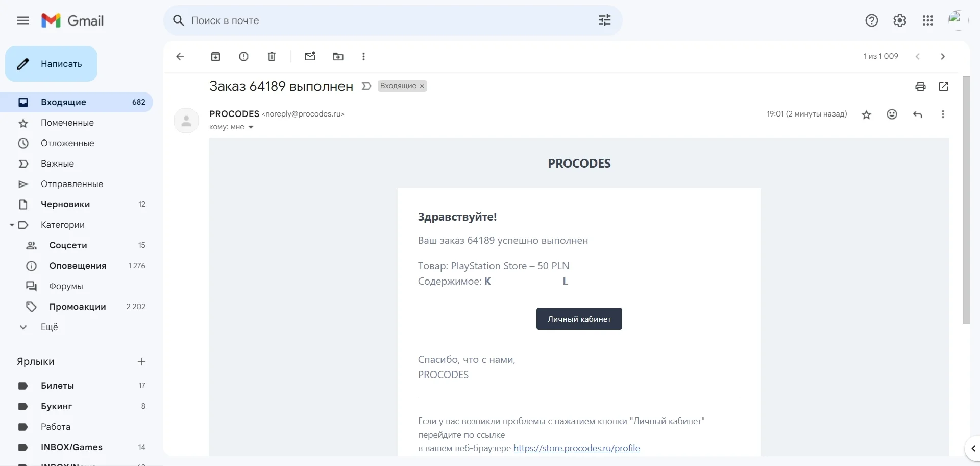The height and width of the screenshot is (466, 980).
Task: Open Билеты label
Action: tap(77, 386)
